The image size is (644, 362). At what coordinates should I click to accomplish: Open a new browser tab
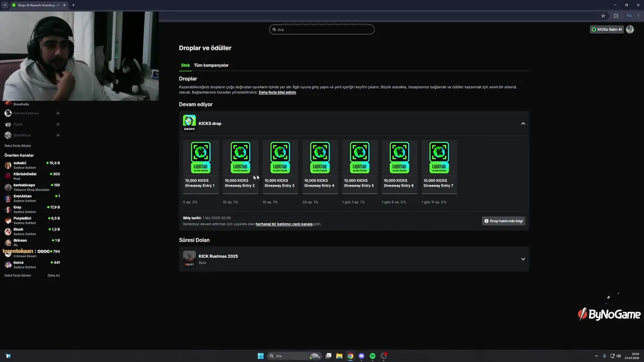(x=73, y=5)
